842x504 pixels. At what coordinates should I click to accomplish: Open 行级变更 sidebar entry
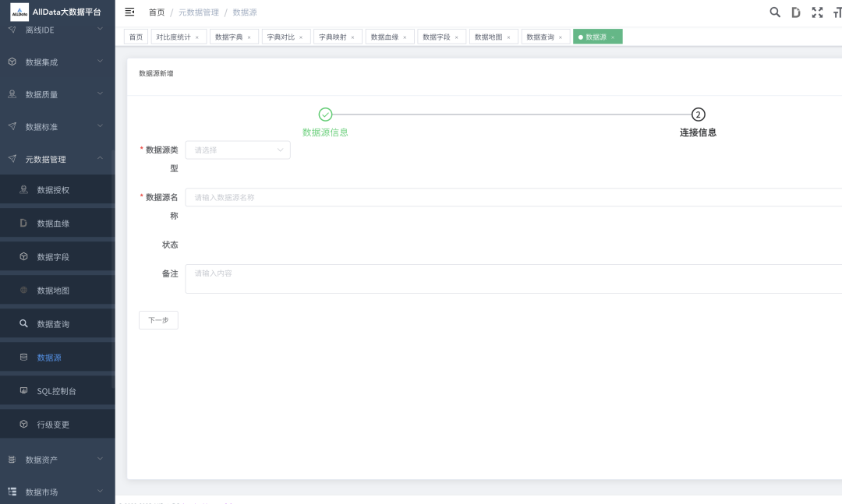pos(53,425)
